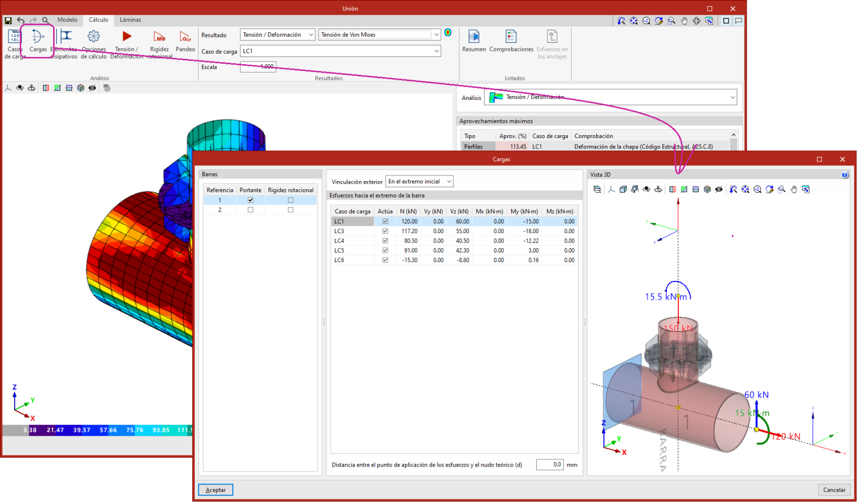Click the N (kN) value for LC3

pos(409,231)
